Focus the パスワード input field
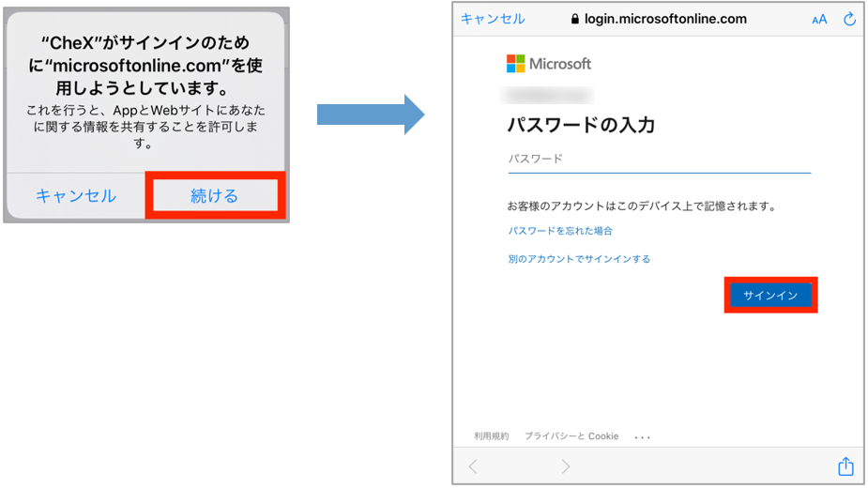Image resolution: width=868 pixels, height=488 pixels. click(659, 160)
